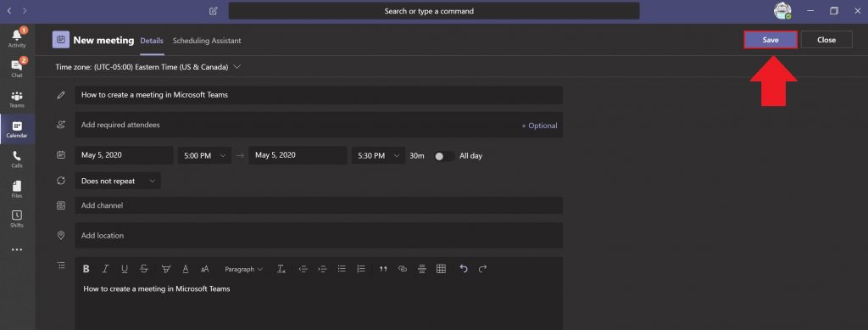Switch to the Scheduling Assistant tab
Screen dimensions: 868x330
point(207,41)
